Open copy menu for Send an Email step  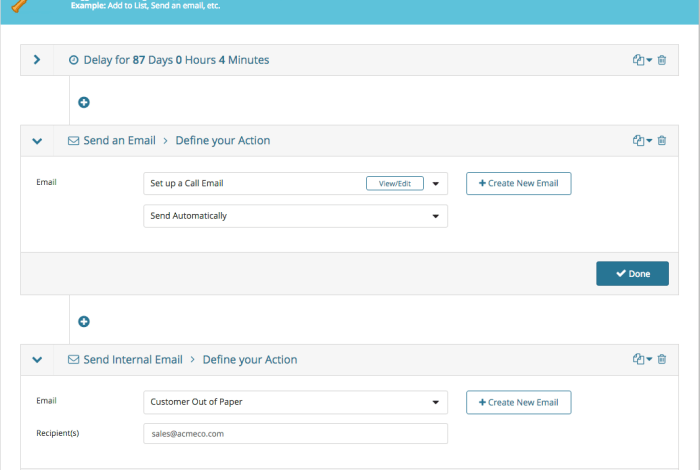click(642, 141)
